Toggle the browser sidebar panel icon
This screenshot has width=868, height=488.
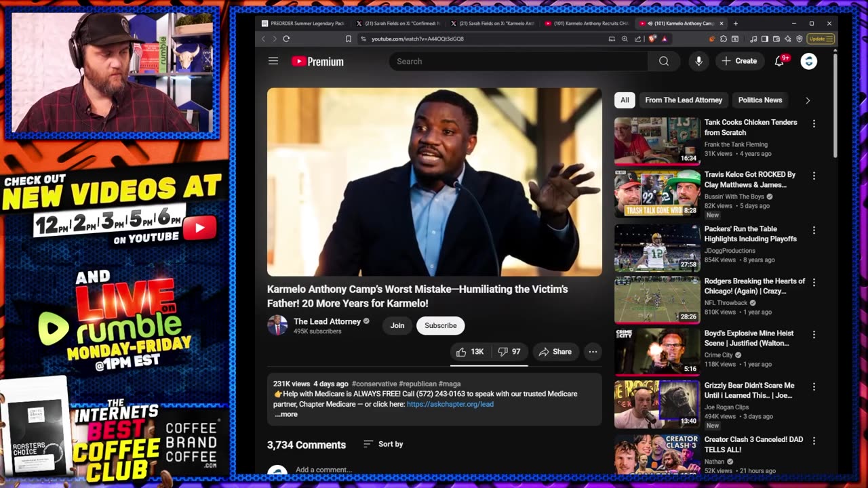click(765, 39)
